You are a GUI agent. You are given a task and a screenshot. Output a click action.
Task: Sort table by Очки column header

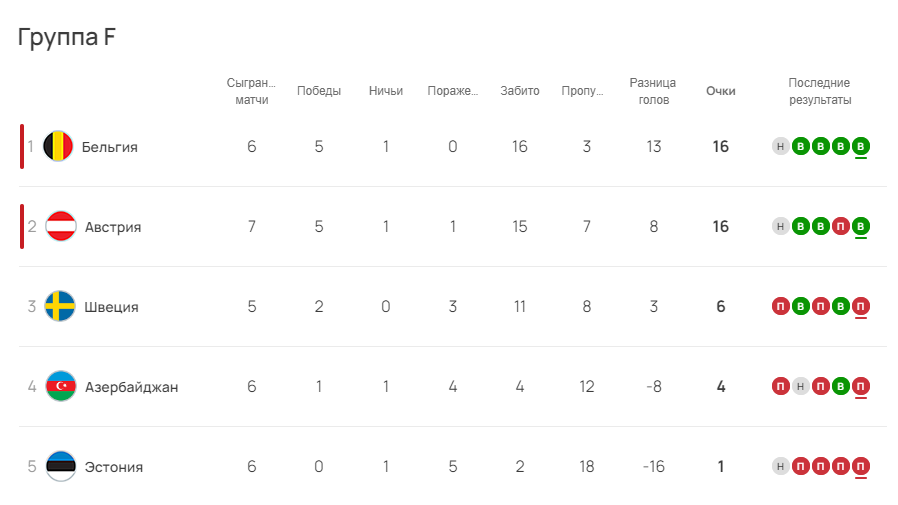coord(720,91)
